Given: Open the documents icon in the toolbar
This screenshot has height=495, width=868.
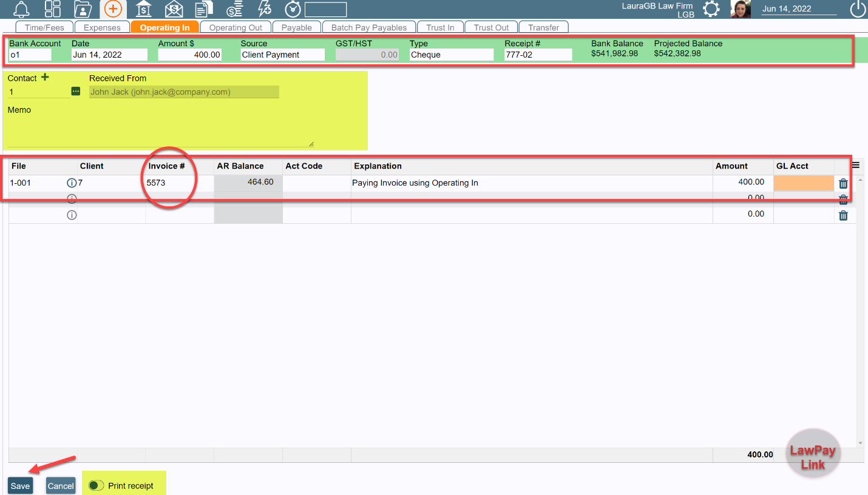Looking at the screenshot, I should click(x=203, y=9).
